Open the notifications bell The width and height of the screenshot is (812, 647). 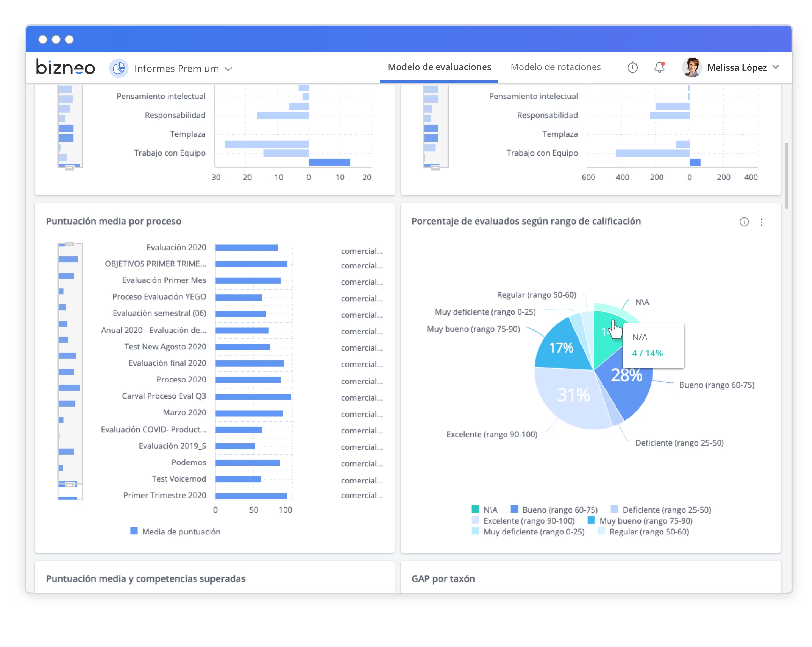point(659,67)
